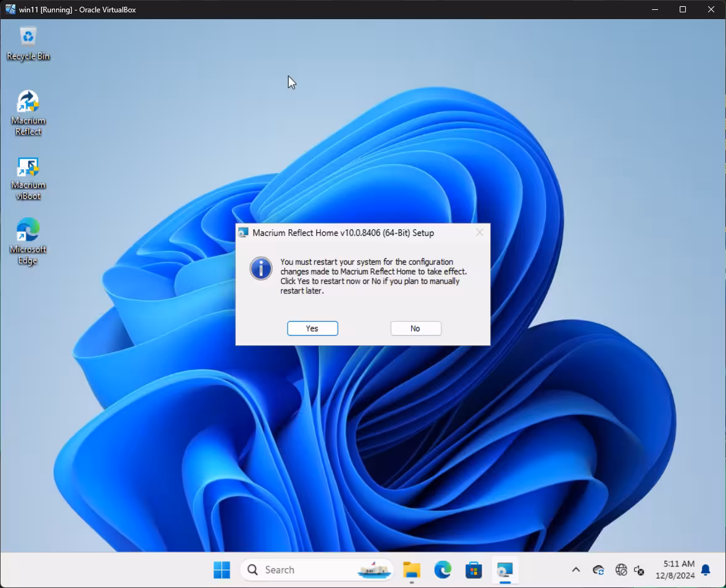Open the clock and date flyout
The width and height of the screenshot is (726, 588).
coord(675,569)
